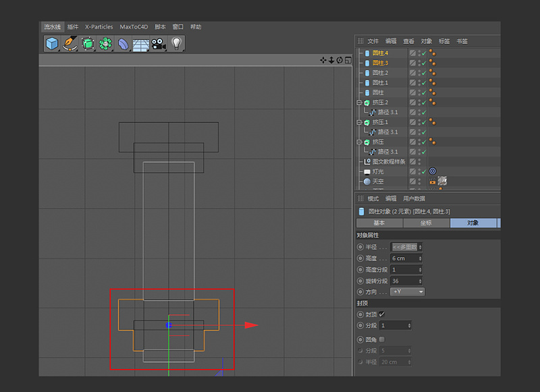540x392 pixels.
Task: Toggle the 封顶 caps checkbox
Action: [382, 314]
